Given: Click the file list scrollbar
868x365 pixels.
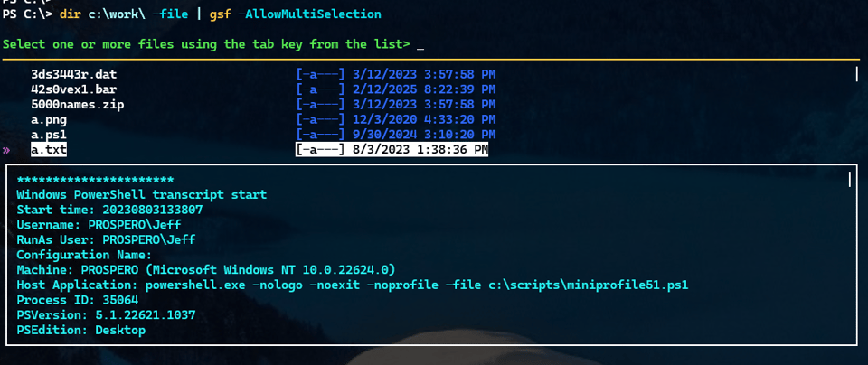Looking at the screenshot, I should click(856, 74).
